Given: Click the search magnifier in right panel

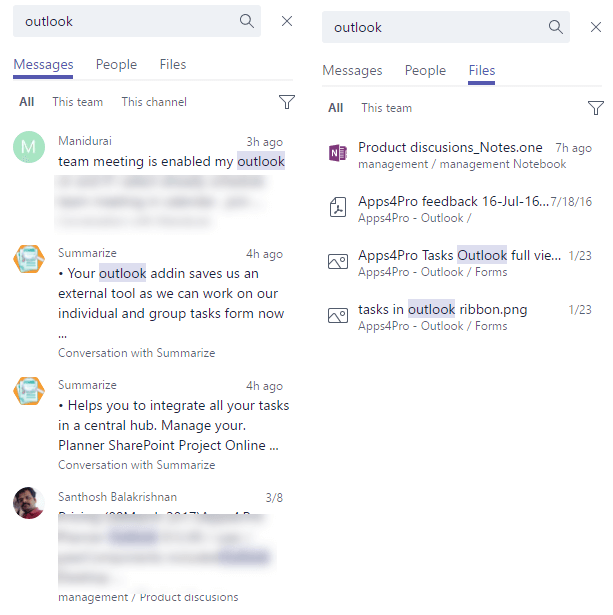Looking at the screenshot, I should 556,27.
